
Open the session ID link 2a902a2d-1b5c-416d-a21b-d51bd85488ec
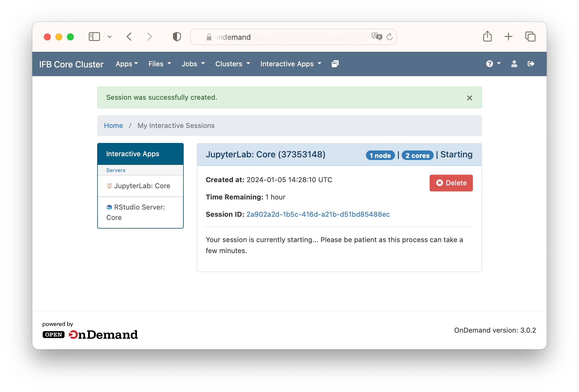(x=318, y=214)
